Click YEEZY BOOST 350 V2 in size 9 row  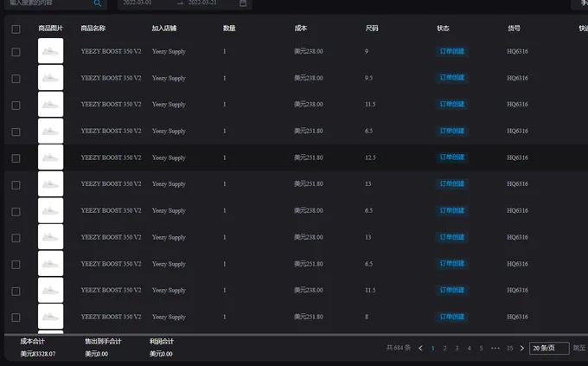(x=111, y=51)
